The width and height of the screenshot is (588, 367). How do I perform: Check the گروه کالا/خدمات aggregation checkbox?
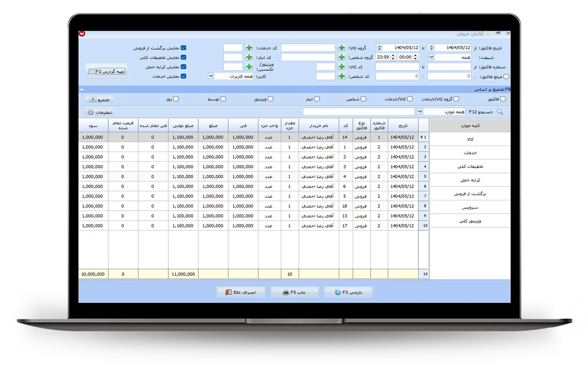click(x=456, y=99)
